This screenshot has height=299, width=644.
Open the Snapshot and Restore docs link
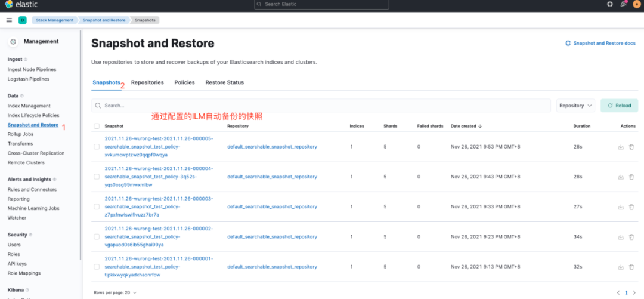point(600,44)
